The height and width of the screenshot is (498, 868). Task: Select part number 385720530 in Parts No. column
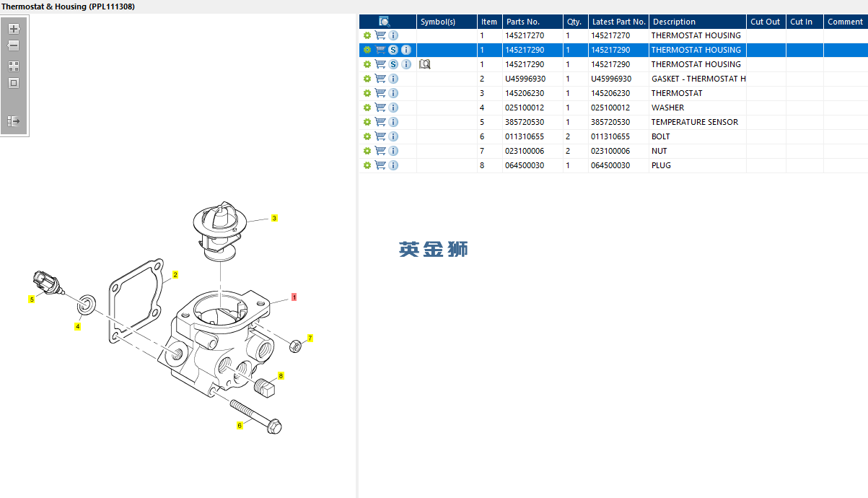click(525, 122)
